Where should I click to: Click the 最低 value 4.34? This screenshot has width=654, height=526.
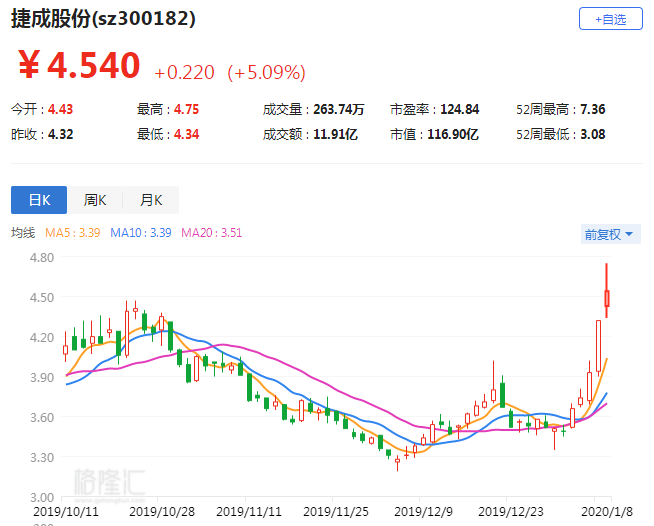coord(186,134)
